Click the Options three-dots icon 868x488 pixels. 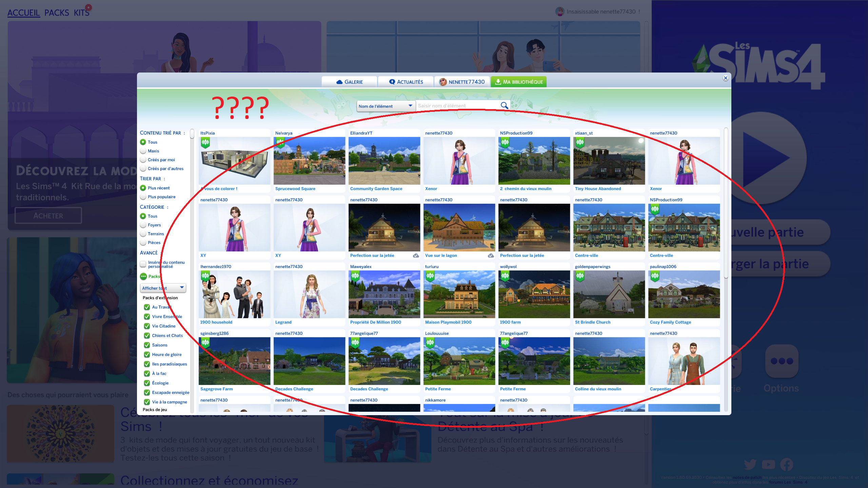point(782,361)
